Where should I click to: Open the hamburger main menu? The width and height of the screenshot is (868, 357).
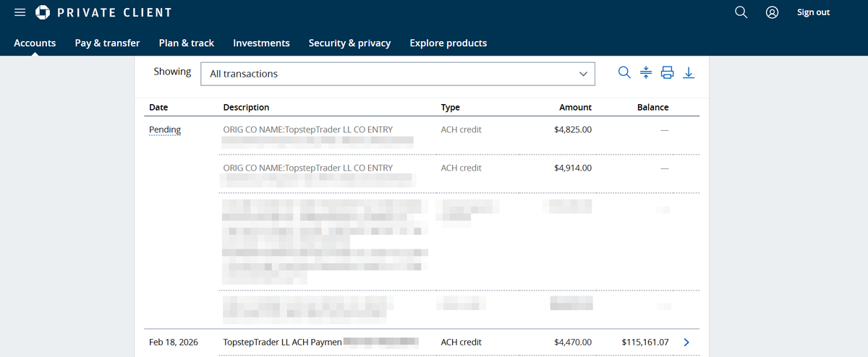click(20, 12)
